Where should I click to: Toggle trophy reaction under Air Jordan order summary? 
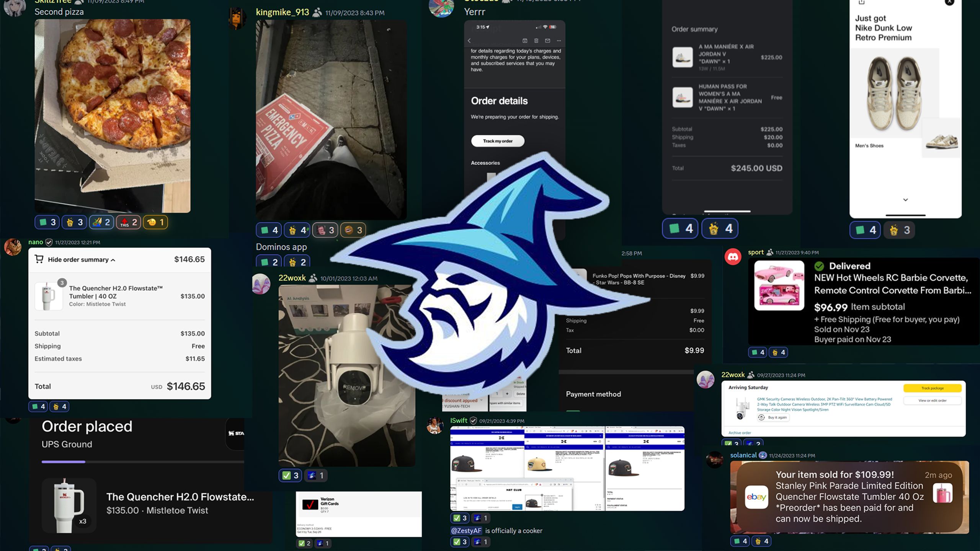tap(720, 229)
